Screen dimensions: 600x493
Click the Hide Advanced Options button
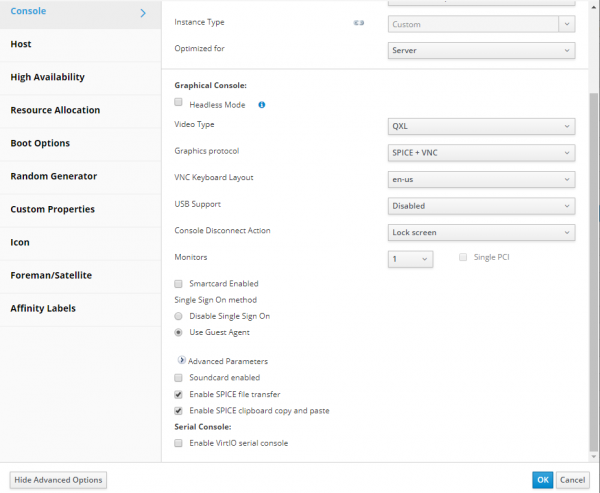tap(58, 480)
